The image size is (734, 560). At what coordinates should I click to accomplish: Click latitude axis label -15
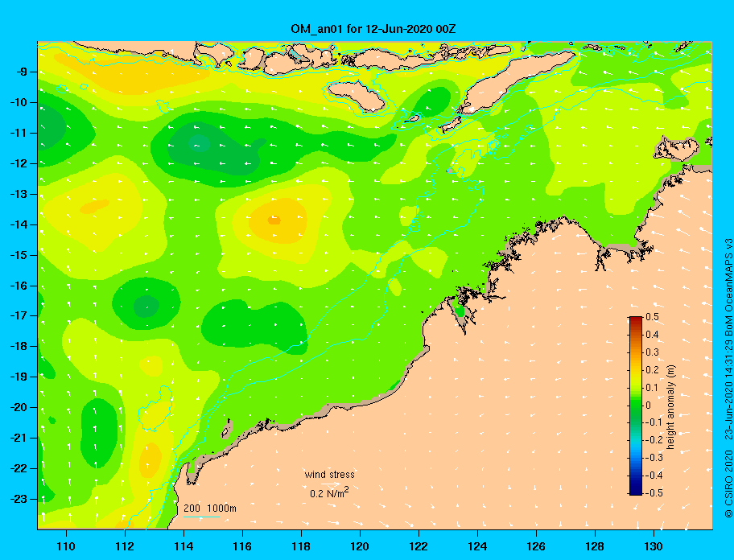[x=21, y=255]
